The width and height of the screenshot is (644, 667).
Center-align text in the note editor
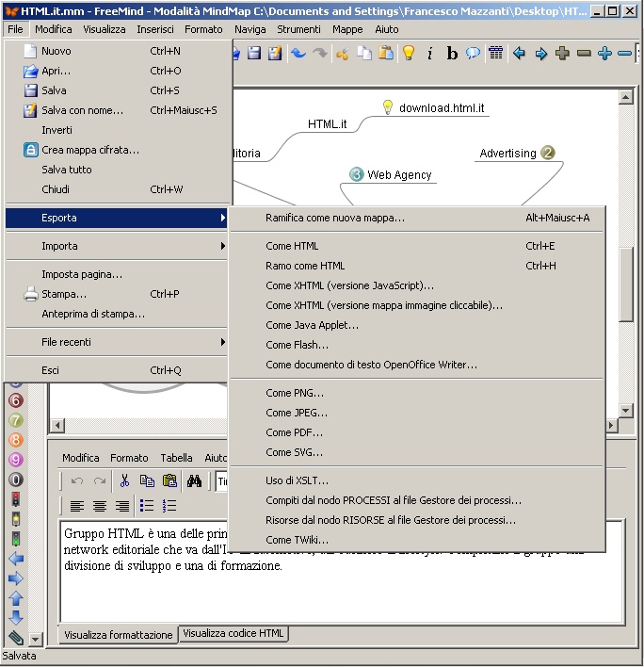(x=99, y=506)
